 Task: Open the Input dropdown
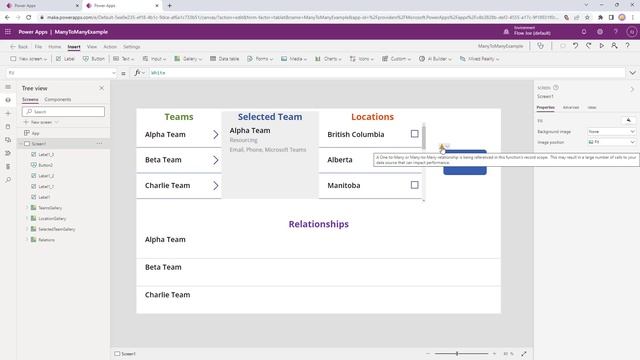[x=154, y=59]
